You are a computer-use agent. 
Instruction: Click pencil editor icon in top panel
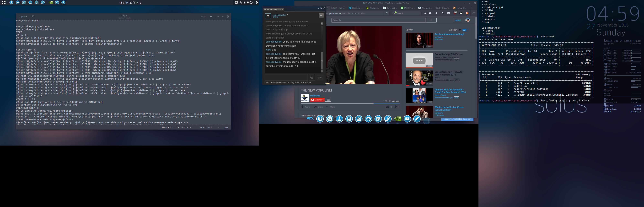[57, 2]
